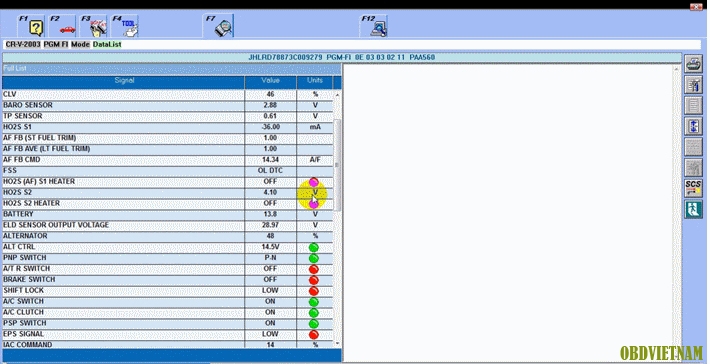Click green indicator for ALT CTRL

coord(313,247)
